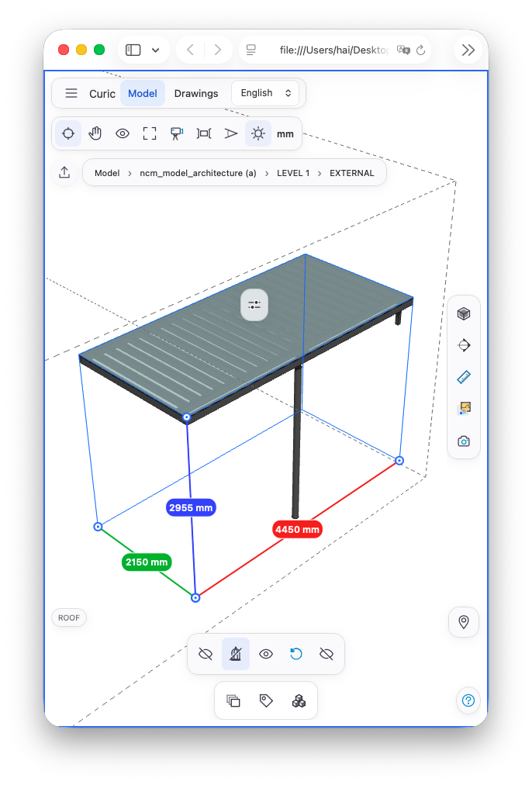Switch to the Model tab
This screenshot has height=785, width=532.
tap(143, 93)
